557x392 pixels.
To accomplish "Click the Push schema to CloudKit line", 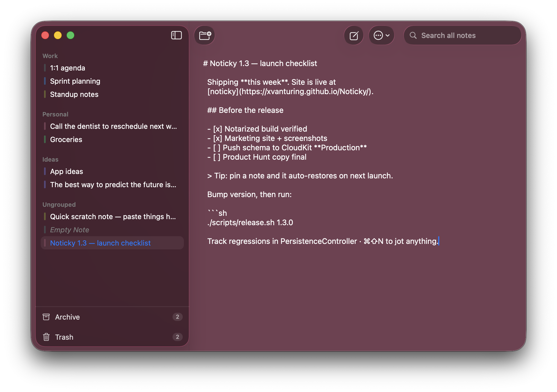I will pos(287,148).
